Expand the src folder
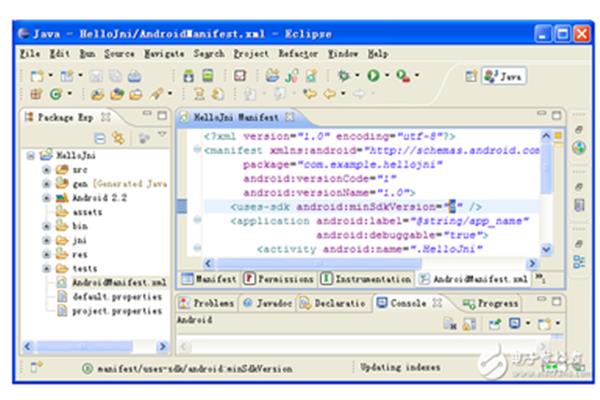This screenshot has height=400, width=600. click(46, 170)
